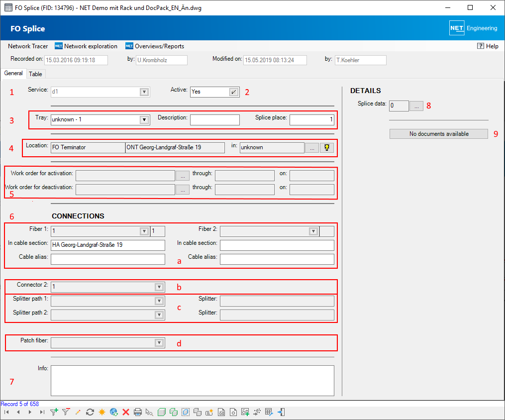505x420 pixels.
Task: Click the refresh arrows icon
Action: 90,412
